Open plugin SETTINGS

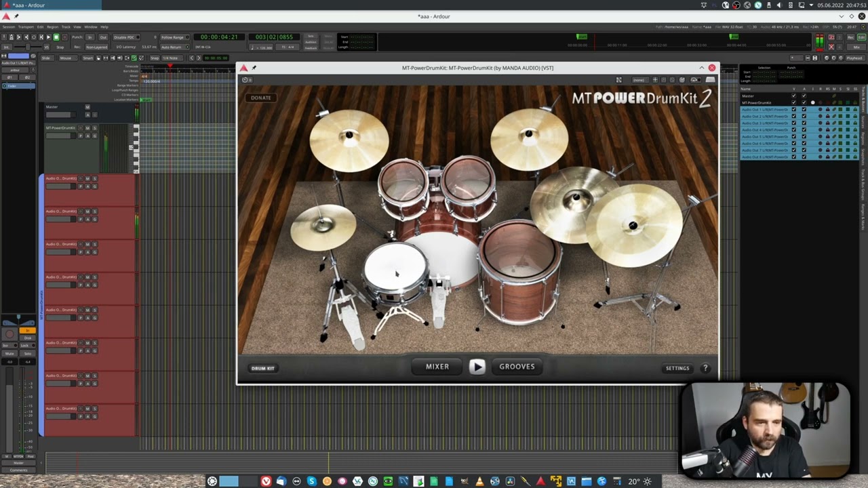(x=677, y=368)
